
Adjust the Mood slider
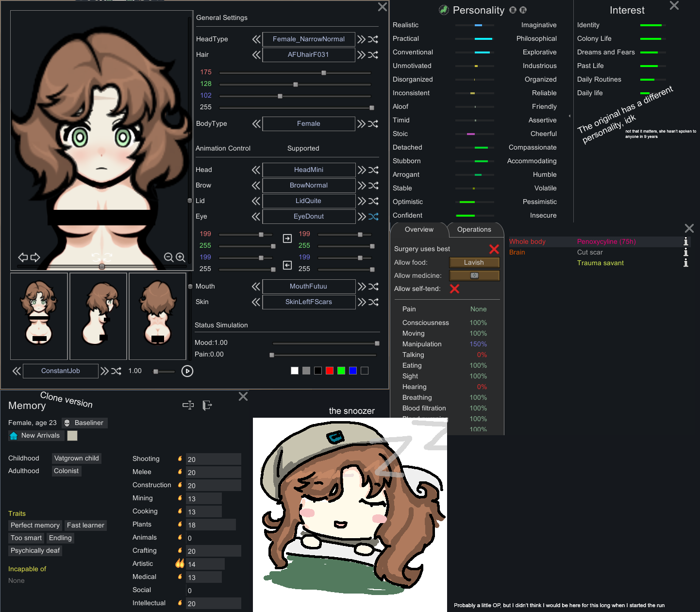(x=325, y=343)
